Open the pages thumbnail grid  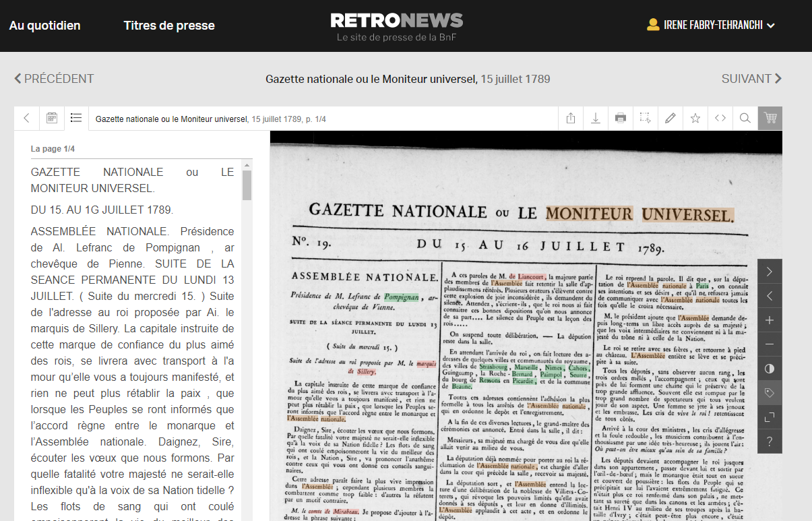(51, 118)
